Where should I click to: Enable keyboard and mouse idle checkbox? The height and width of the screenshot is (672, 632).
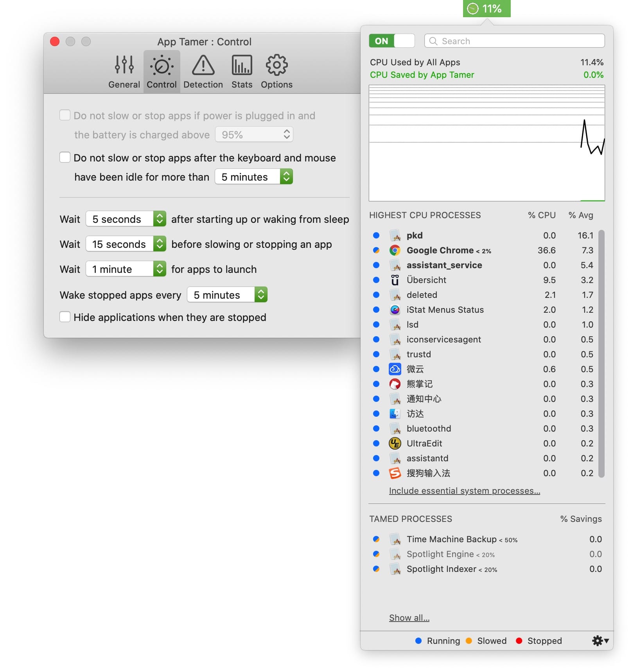point(65,158)
